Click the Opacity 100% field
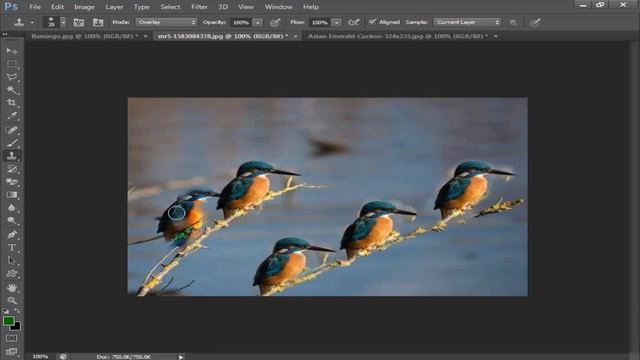 pyautogui.click(x=241, y=22)
